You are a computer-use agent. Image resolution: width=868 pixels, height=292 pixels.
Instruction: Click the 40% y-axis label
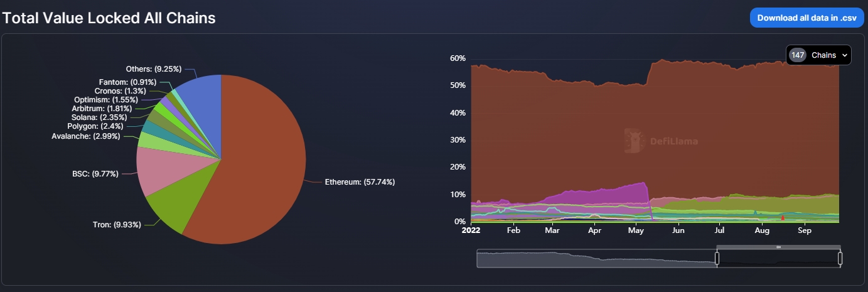pyautogui.click(x=458, y=113)
